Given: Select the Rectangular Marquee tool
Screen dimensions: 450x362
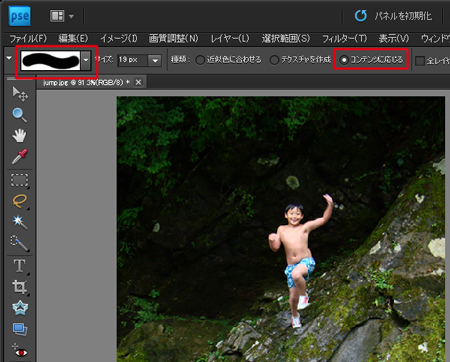Looking at the screenshot, I should 19,180.
